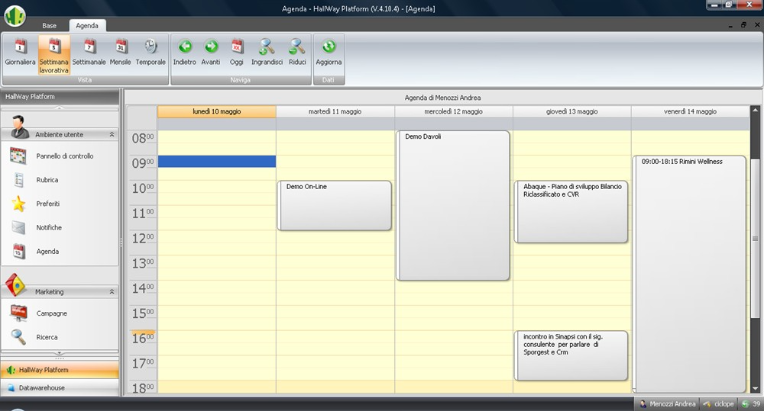The width and height of the screenshot is (764, 411).
Task: Go back with the Indietro arrow
Action: [x=185, y=53]
